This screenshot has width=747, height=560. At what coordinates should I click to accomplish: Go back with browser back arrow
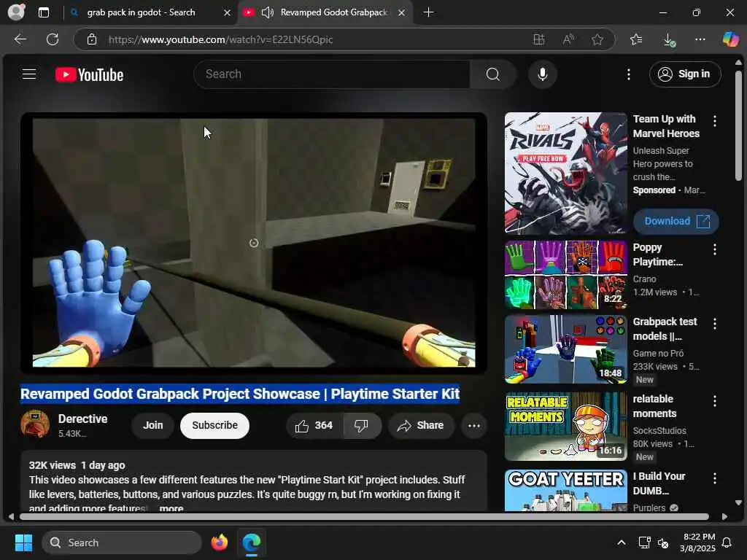click(20, 39)
